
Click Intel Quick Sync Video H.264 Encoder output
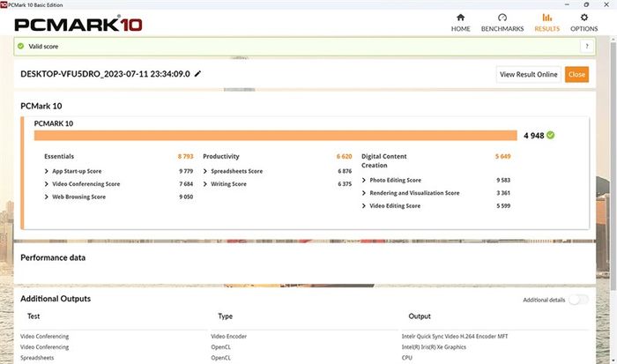455,337
